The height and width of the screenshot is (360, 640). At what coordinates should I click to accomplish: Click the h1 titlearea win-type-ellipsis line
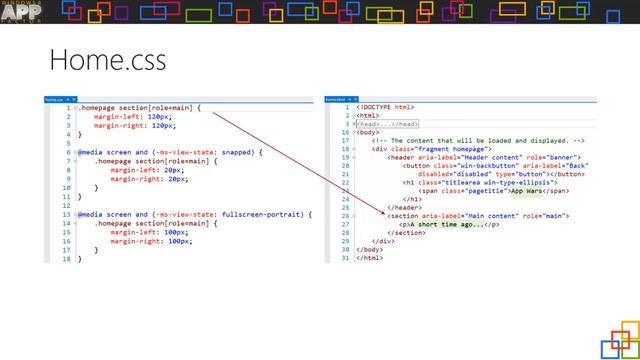point(480,182)
